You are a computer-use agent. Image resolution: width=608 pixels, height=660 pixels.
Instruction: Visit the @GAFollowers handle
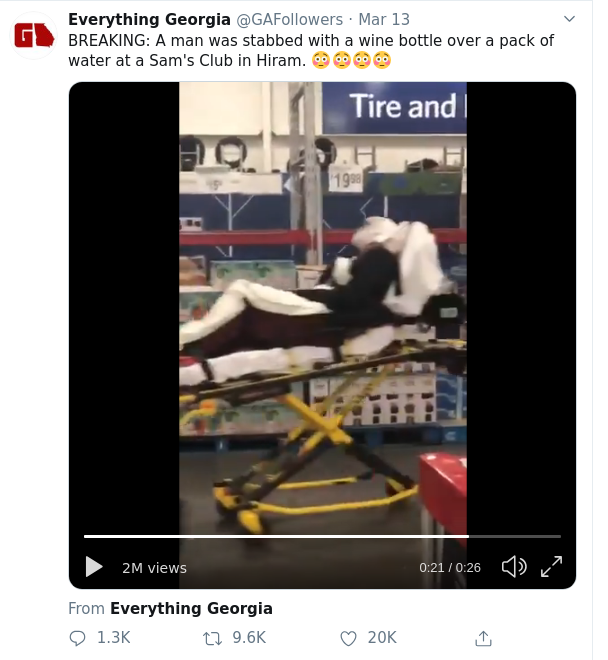(290, 19)
